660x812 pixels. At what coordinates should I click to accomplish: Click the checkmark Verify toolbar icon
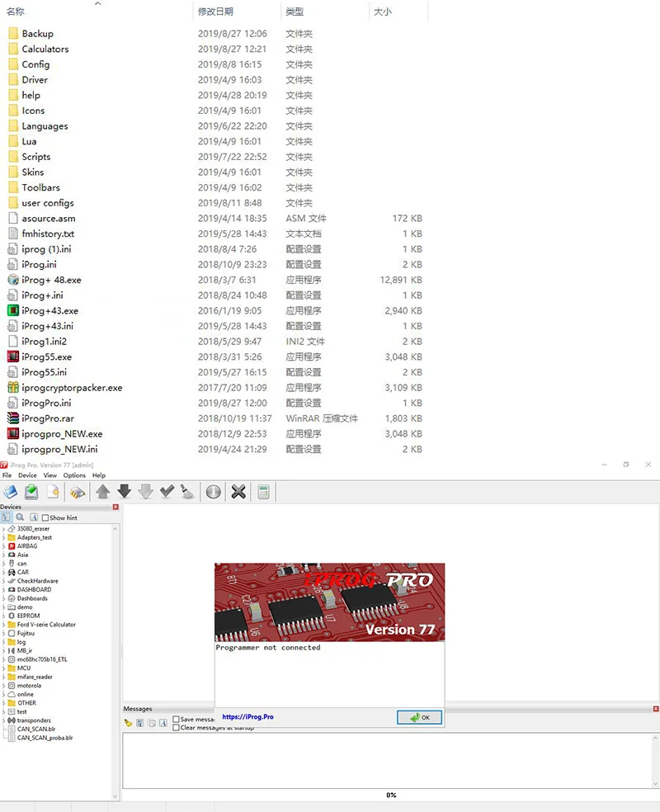click(x=167, y=491)
